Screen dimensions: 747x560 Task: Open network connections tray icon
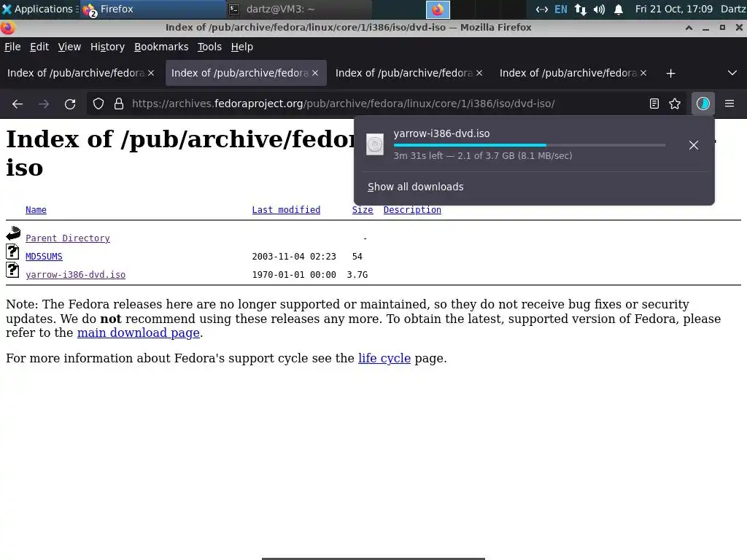(580, 9)
